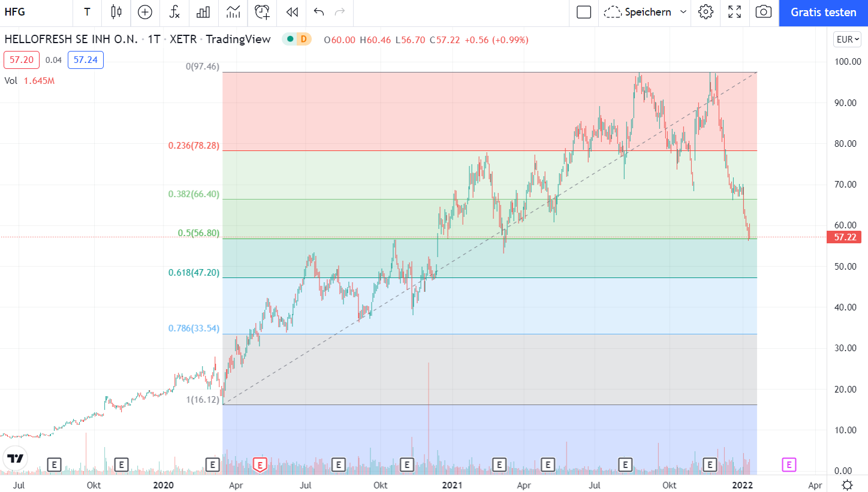
Task: Open the E earnings marker near Jul 2019
Action: tap(55, 464)
